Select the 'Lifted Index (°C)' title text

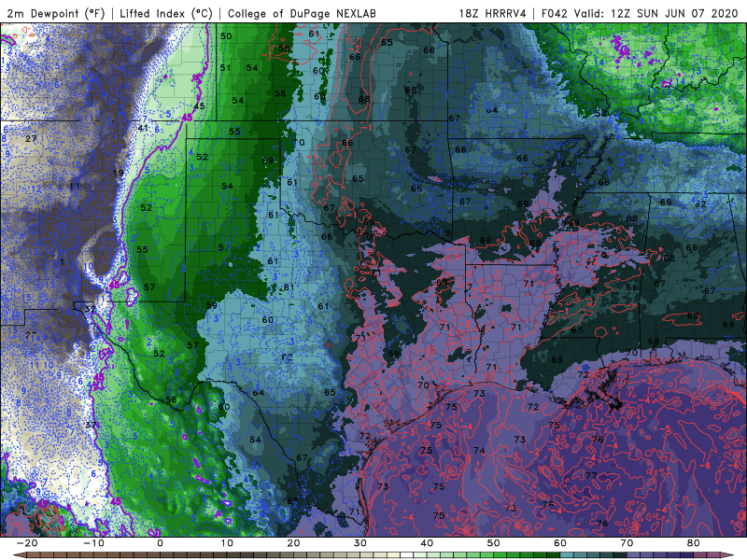tap(166, 13)
